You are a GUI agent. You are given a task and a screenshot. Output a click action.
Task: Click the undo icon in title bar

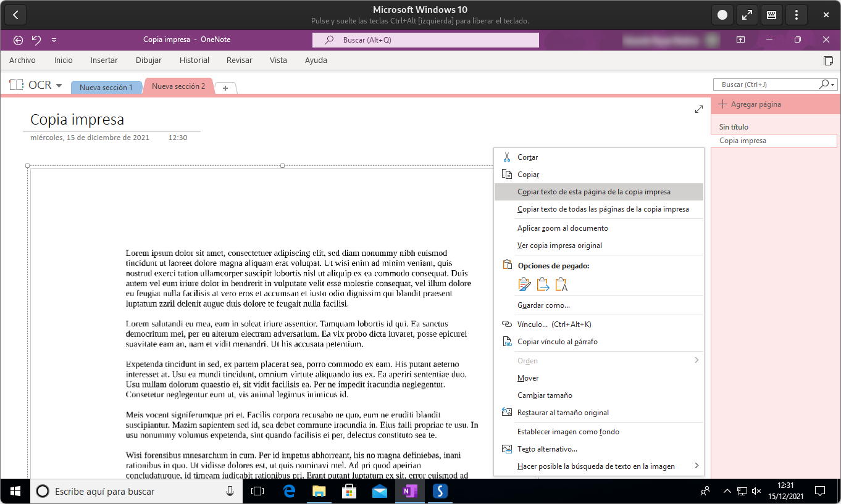click(x=36, y=40)
